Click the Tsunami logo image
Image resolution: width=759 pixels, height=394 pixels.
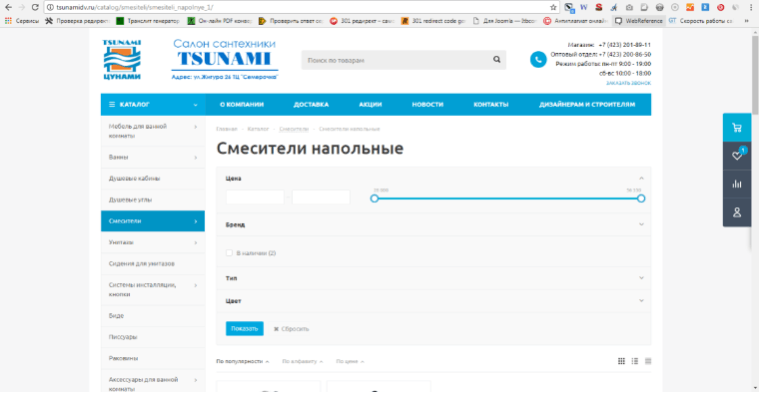tap(121, 60)
